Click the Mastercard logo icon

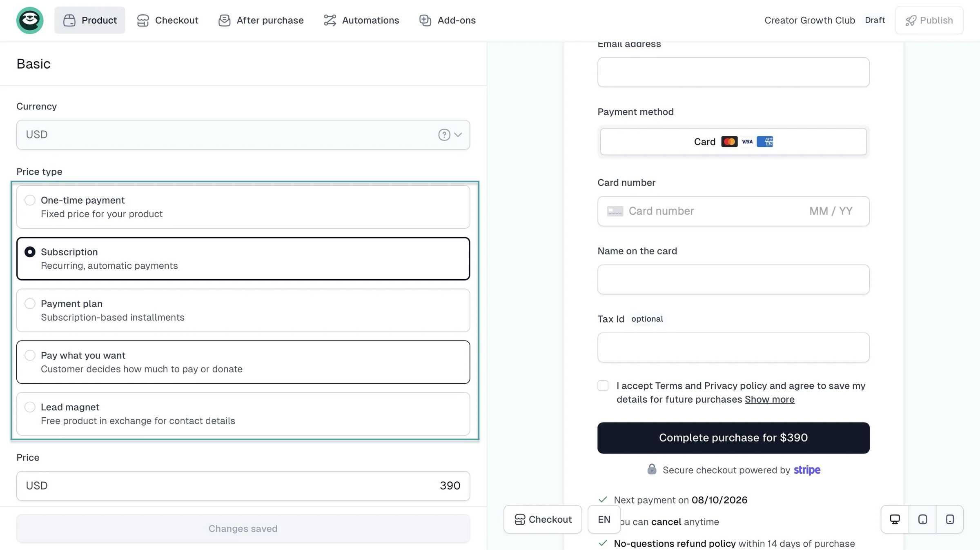click(729, 142)
